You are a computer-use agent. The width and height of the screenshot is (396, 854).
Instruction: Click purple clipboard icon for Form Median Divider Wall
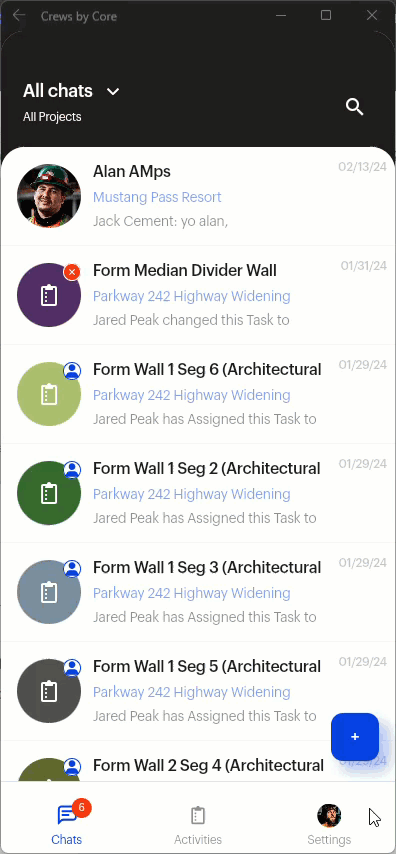tap(49, 295)
